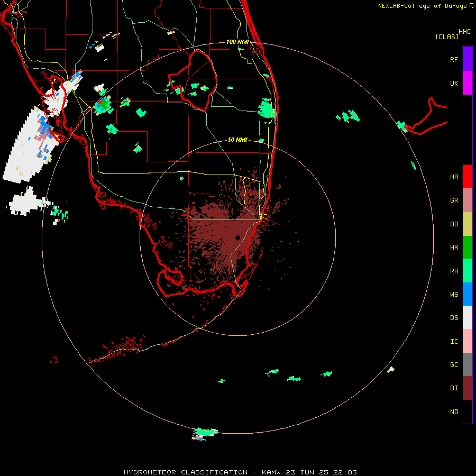
Task: Click the HA red legend swatch
Action: tap(467, 177)
